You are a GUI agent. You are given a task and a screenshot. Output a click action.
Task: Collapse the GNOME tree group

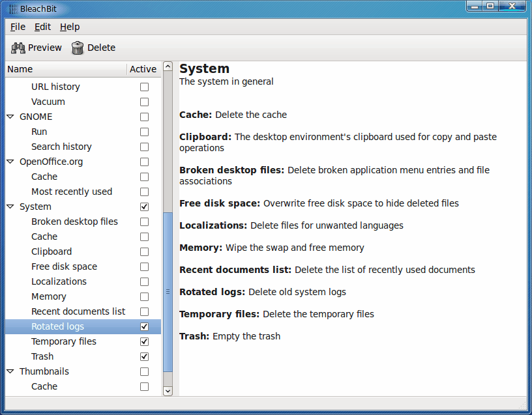pos(10,117)
